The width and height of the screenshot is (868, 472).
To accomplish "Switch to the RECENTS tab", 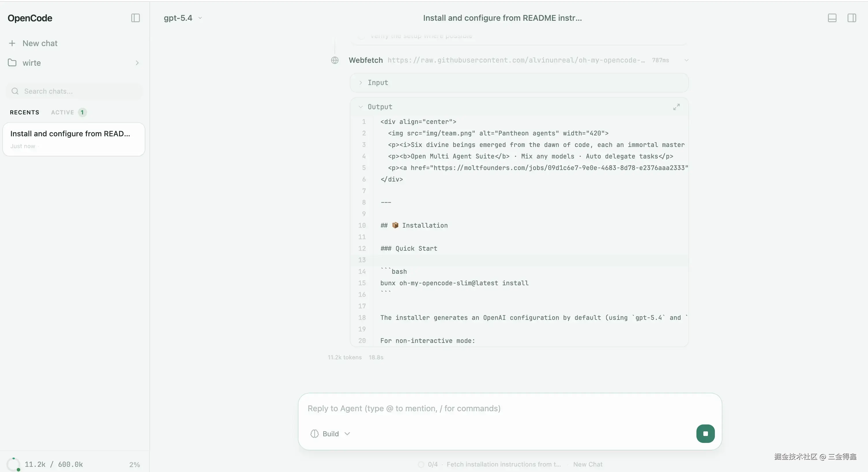I will 25,112.
